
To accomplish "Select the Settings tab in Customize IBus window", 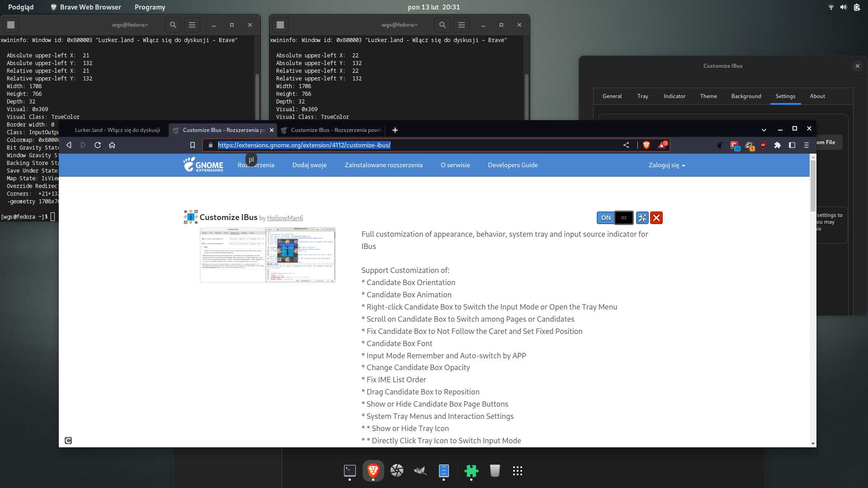I will point(785,96).
